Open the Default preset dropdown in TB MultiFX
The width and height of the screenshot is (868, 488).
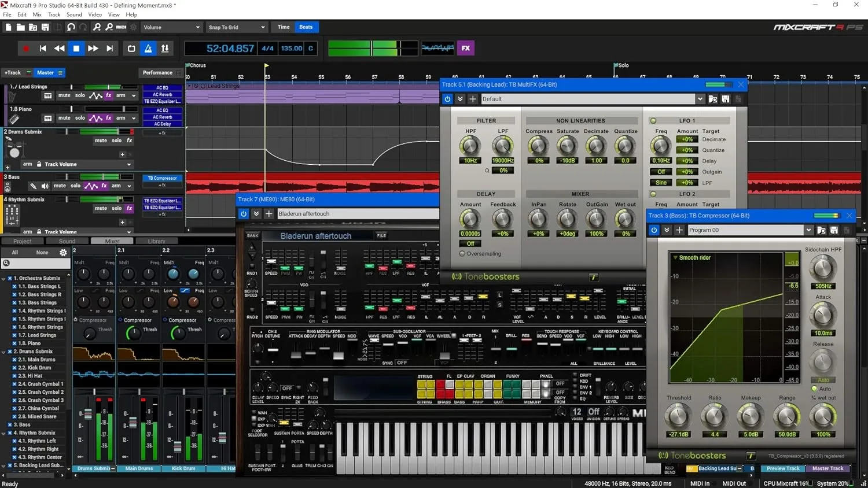tap(698, 99)
